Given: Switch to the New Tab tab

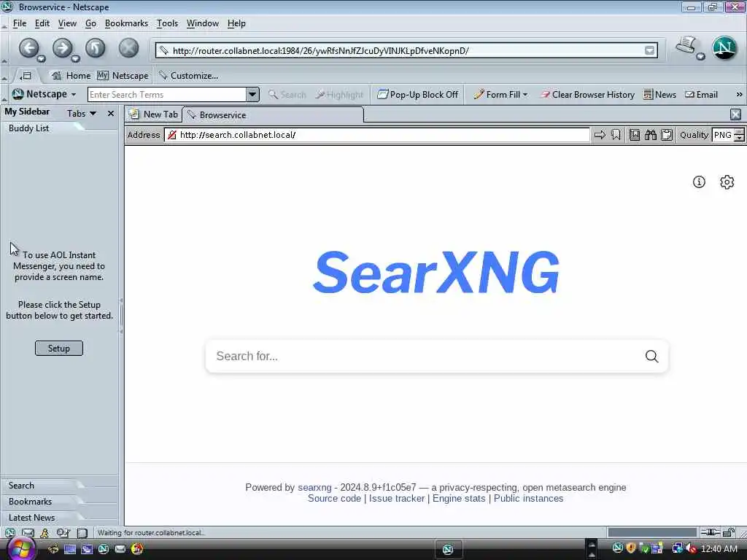Looking at the screenshot, I should click(x=154, y=114).
